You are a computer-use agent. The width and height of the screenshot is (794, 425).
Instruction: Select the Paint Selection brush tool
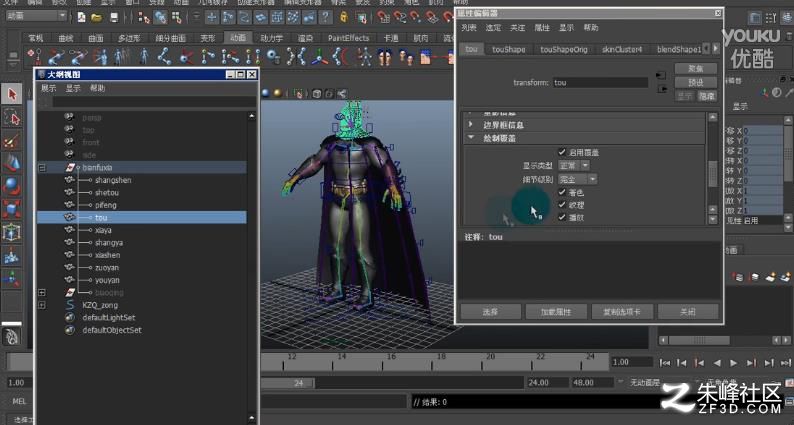click(12, 140)
